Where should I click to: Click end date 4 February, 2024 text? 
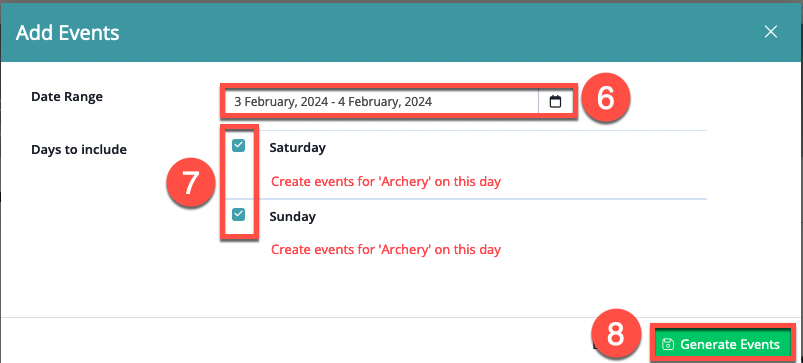[384, 101]
